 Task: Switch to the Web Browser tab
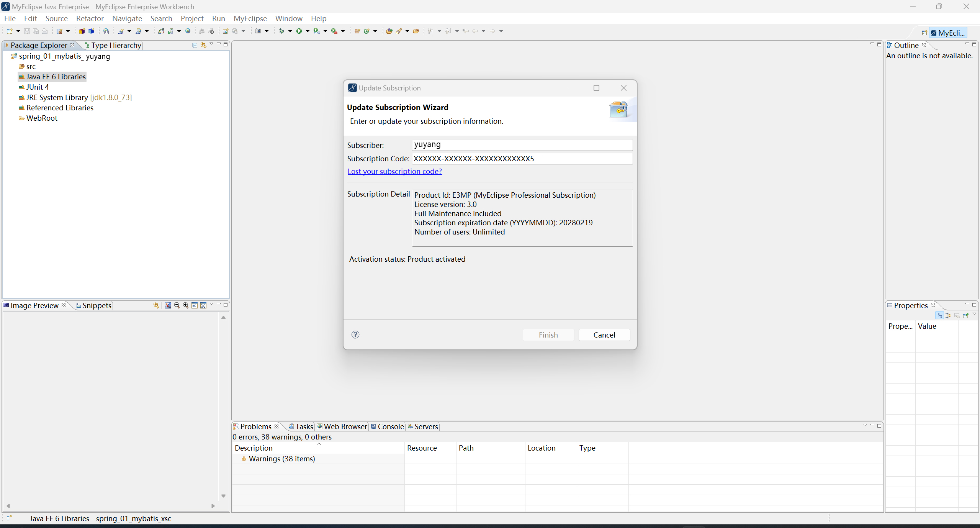[342, 426]
